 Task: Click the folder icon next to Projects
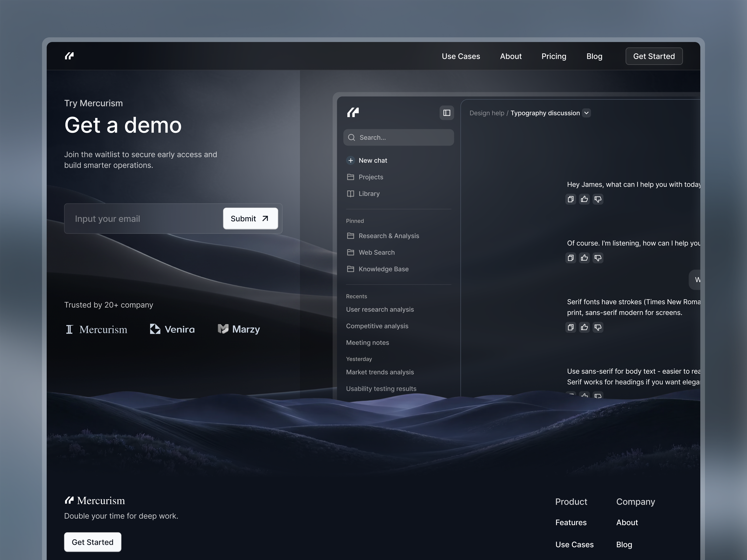(x=351, y=177)
